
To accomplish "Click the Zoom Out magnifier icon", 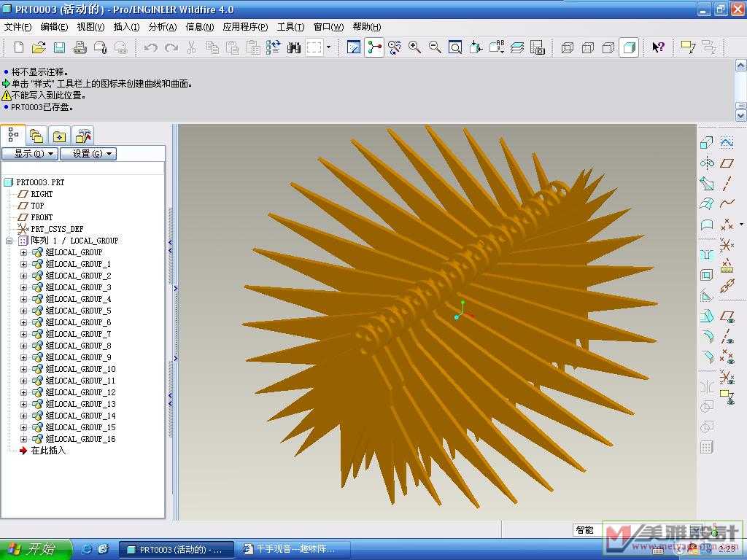I will click(435, 47).
